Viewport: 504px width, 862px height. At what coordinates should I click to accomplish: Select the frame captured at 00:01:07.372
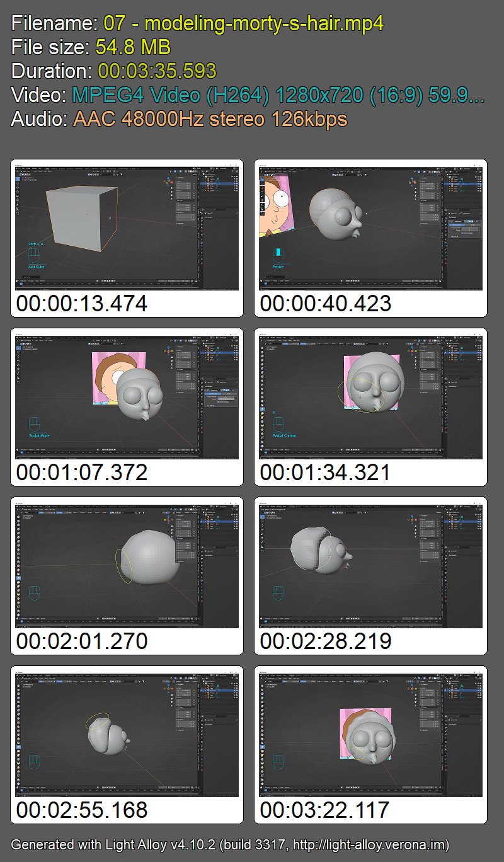click(127, 396)
